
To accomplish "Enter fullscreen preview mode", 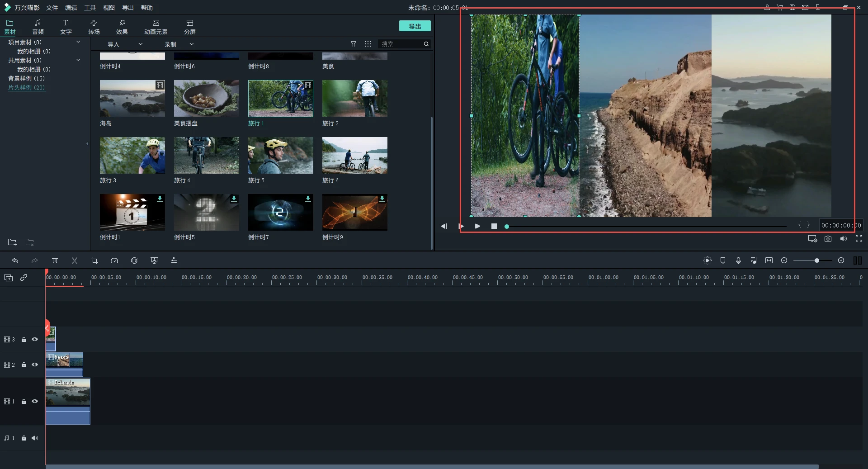I will pos(859,239).
